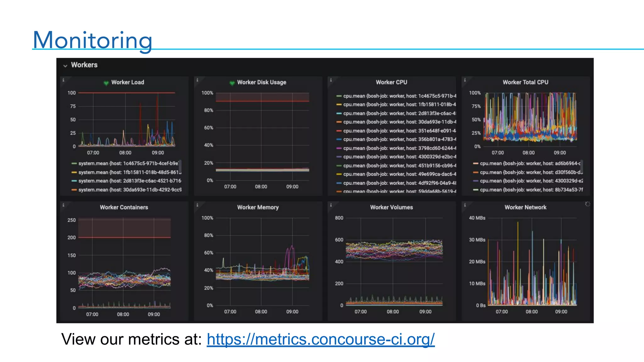644x362 pixels.
Task: Open the metrics.concourse-ci.org link
Action: point(320,340)
